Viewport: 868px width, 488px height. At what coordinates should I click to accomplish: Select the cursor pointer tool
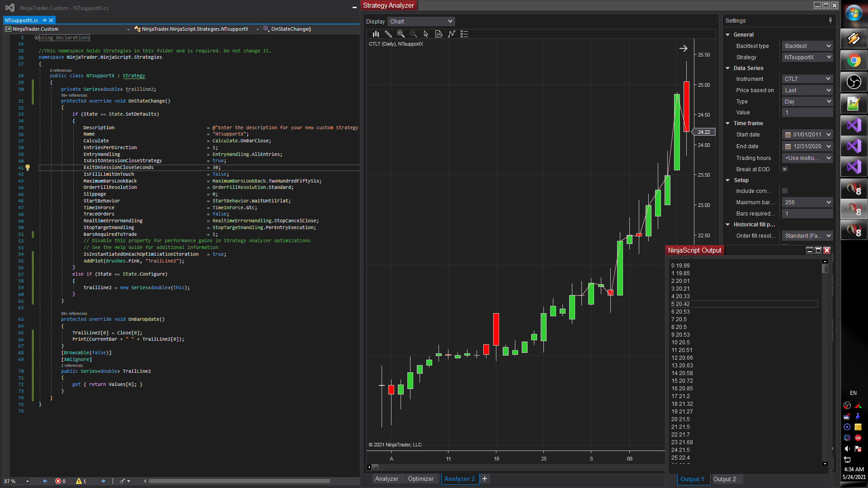tap(426, 34)
